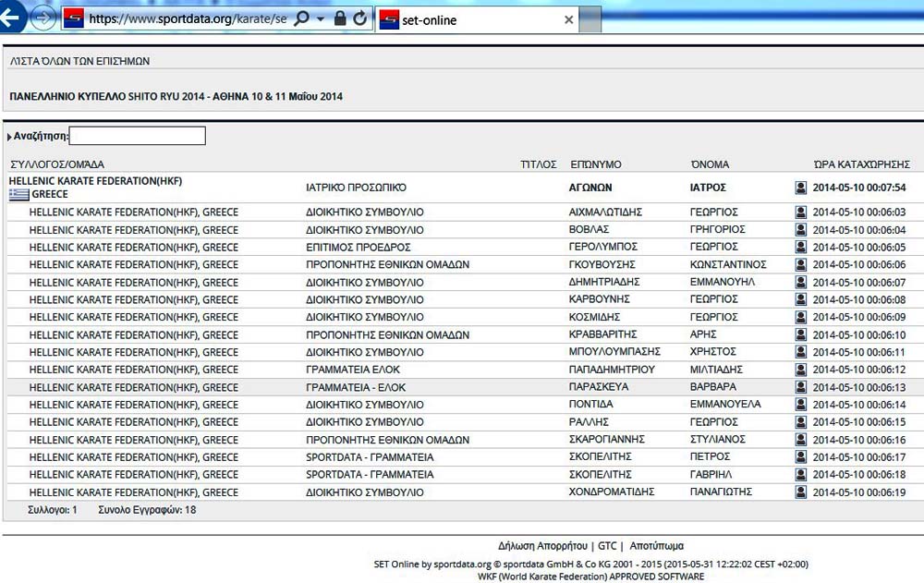Click the padlock security icon
924x583 pixels.
click(340, 18)
